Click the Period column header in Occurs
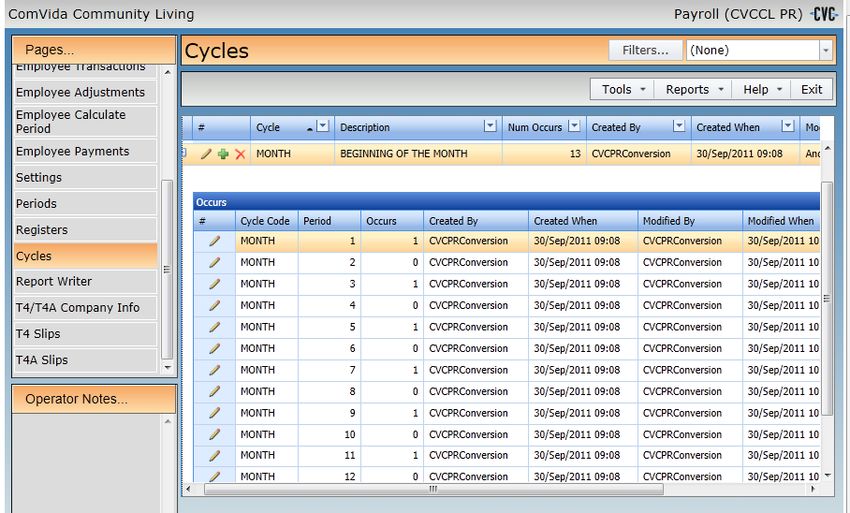The image size is (850, 513). tap(329, 221)
